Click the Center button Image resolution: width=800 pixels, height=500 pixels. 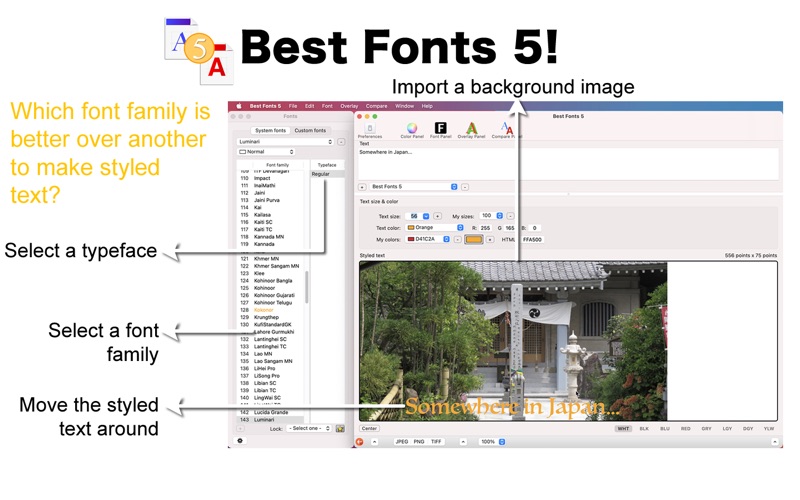[369, 428]
